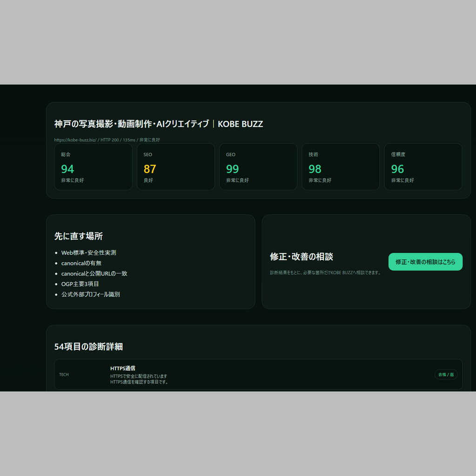Select the list item OGP主要3項目
Viewport: 476px width, 476px height.
pyautogui.click(x=80, y=284)
